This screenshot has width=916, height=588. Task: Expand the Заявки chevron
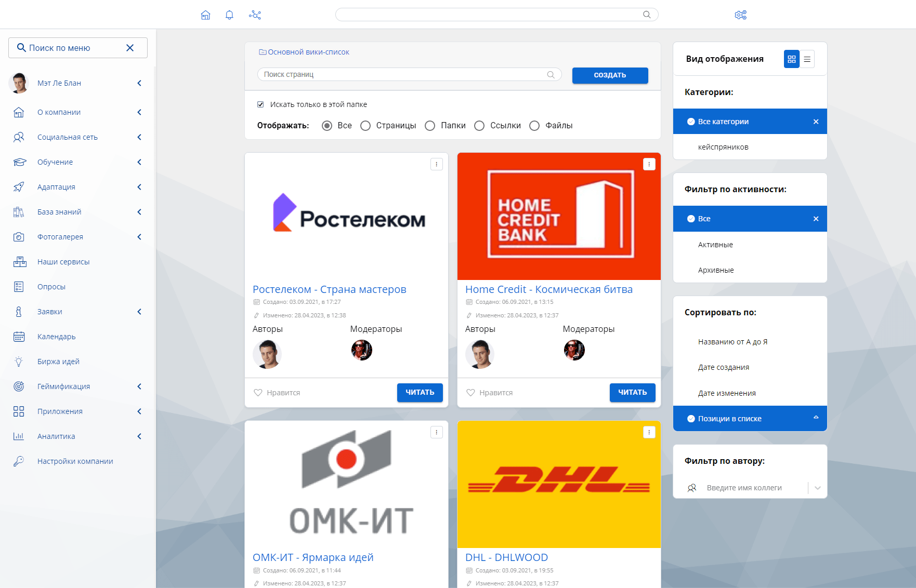tap(139, 312)
